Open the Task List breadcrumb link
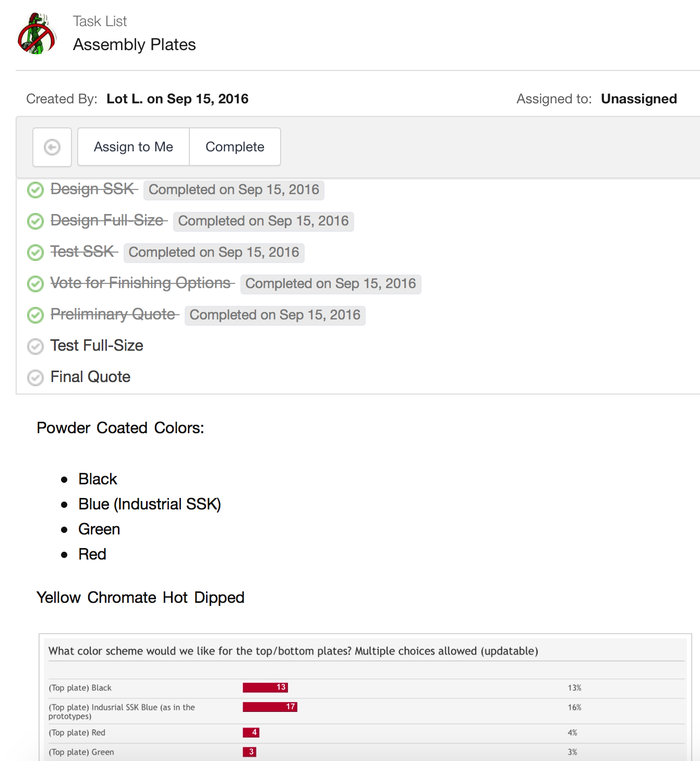This screenshot has height=761, width=700. click(x=100, y=21)
